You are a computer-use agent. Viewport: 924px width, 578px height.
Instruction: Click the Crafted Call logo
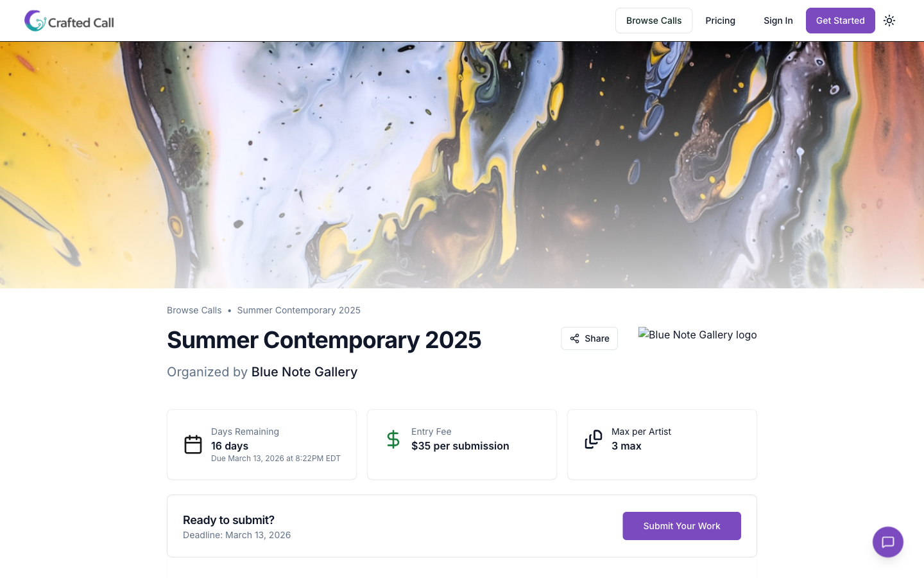tap(69, 21)
